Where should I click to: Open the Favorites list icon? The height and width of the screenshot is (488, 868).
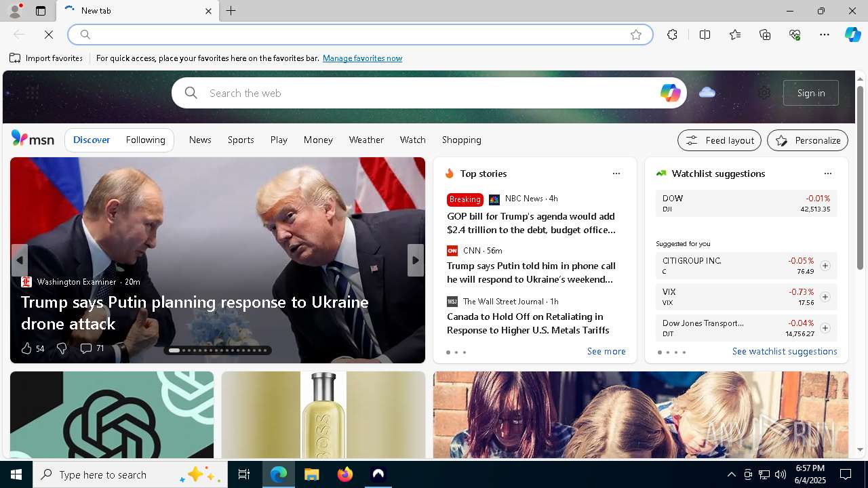[735, 35]
